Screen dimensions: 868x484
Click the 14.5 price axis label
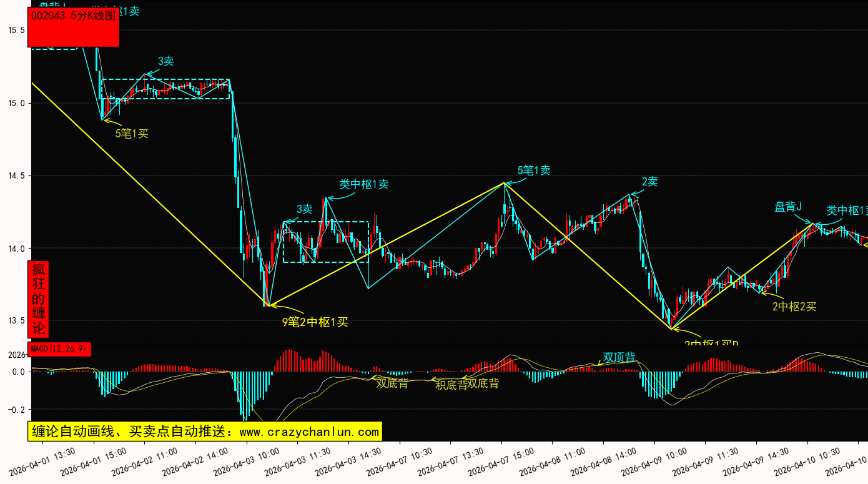16,176
